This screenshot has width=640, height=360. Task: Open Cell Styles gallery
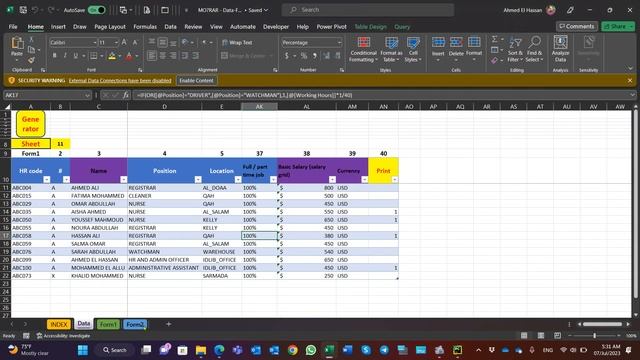413,49
